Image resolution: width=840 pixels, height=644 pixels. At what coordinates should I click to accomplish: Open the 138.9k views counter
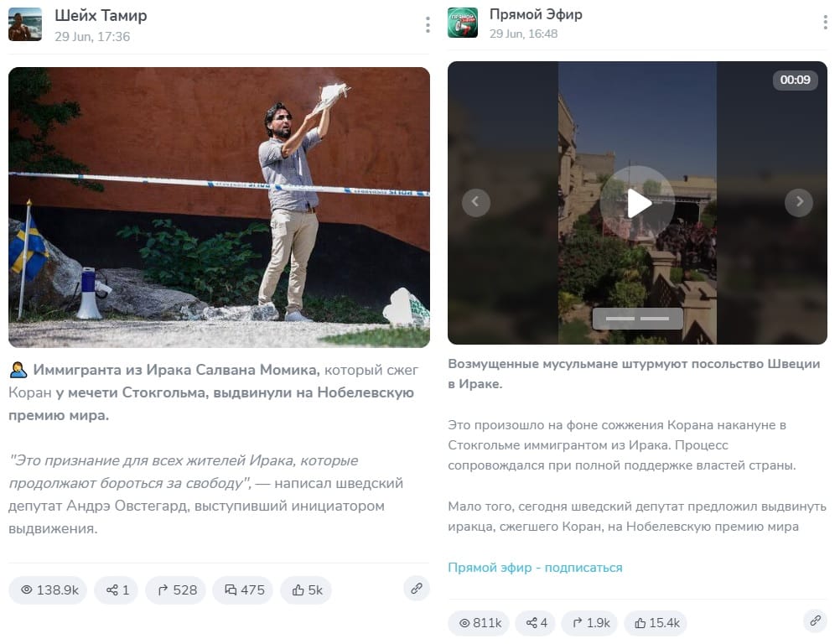click(x=48, y=589)
